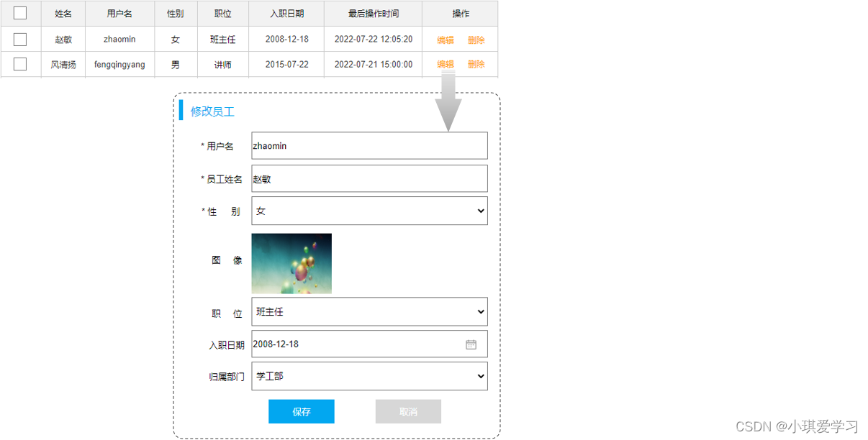Image resolution: width=868 pixels, height=440 pixels.
Task: Click the employee profile image thumbnail
Action: pos(291,263)
